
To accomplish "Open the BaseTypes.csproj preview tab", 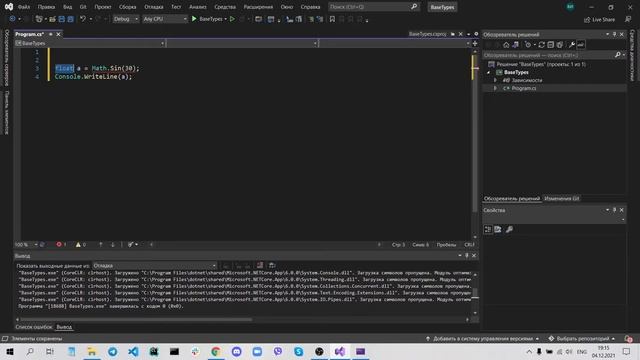I will 427,34.
